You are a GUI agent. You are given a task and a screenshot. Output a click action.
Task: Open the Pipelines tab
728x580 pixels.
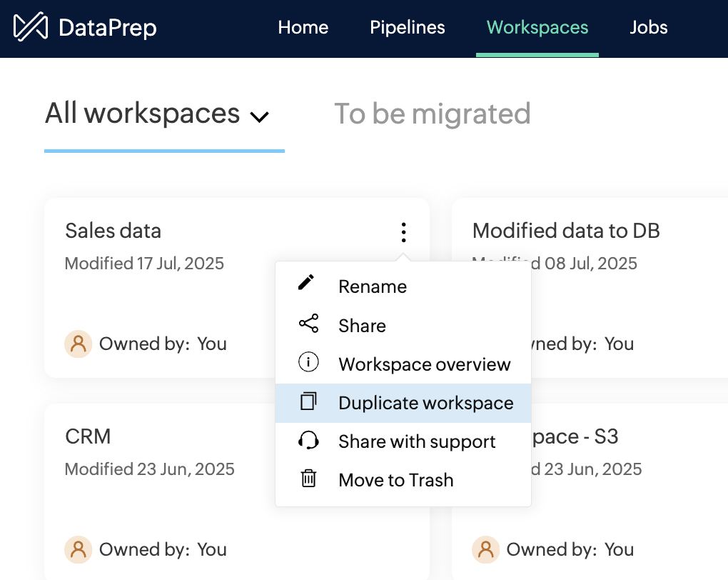coord(407,28)
